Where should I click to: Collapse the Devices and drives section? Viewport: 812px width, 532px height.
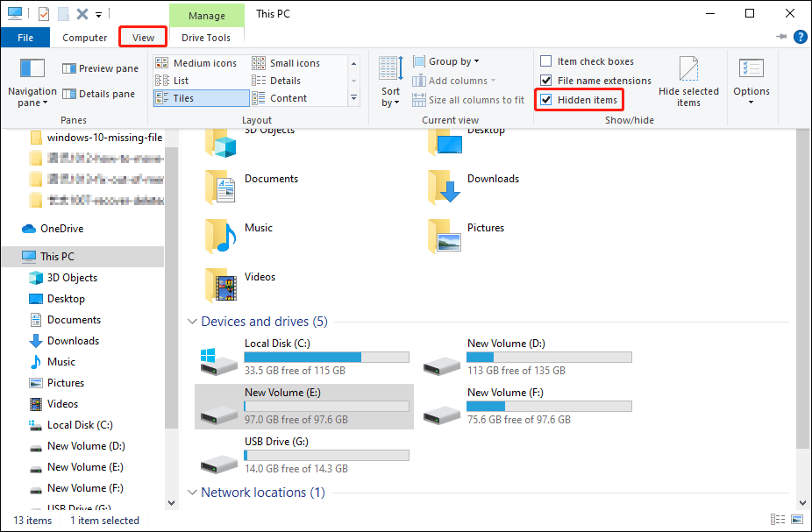click(192, 322)
